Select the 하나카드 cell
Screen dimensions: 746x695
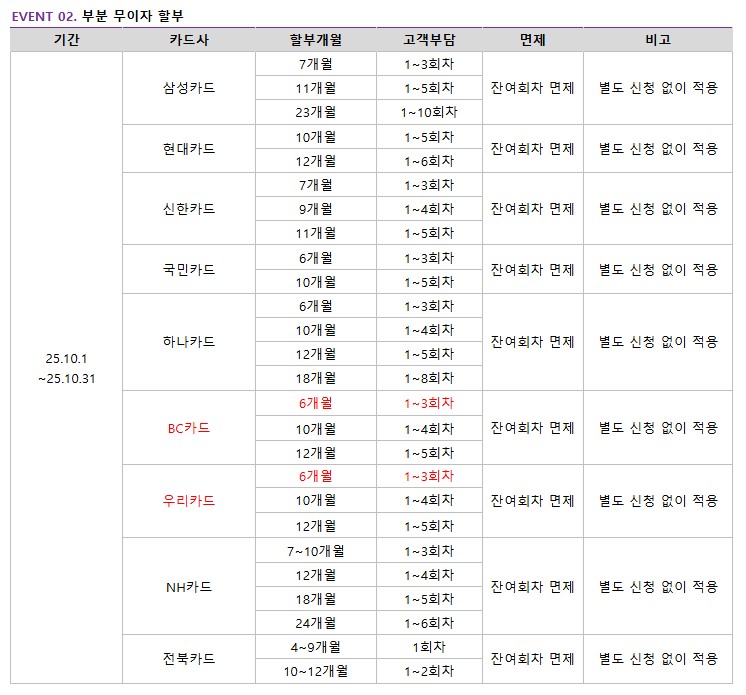coord(189,341)
